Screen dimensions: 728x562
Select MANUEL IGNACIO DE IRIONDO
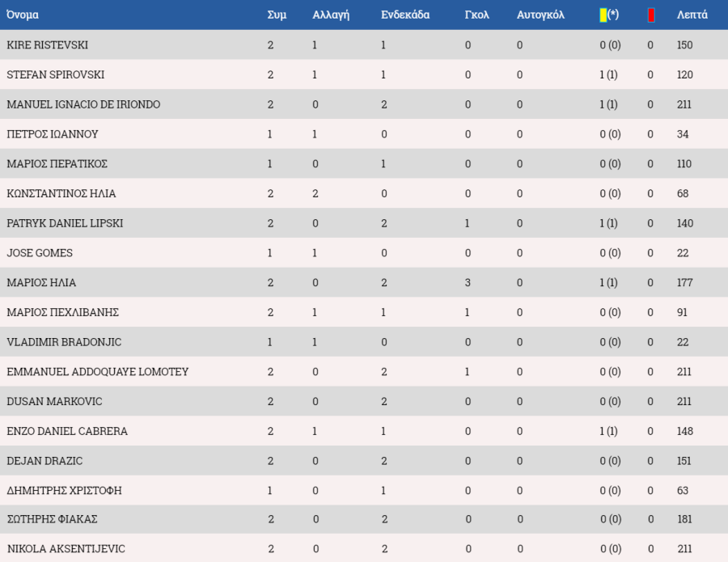click(x=83, y=104)
